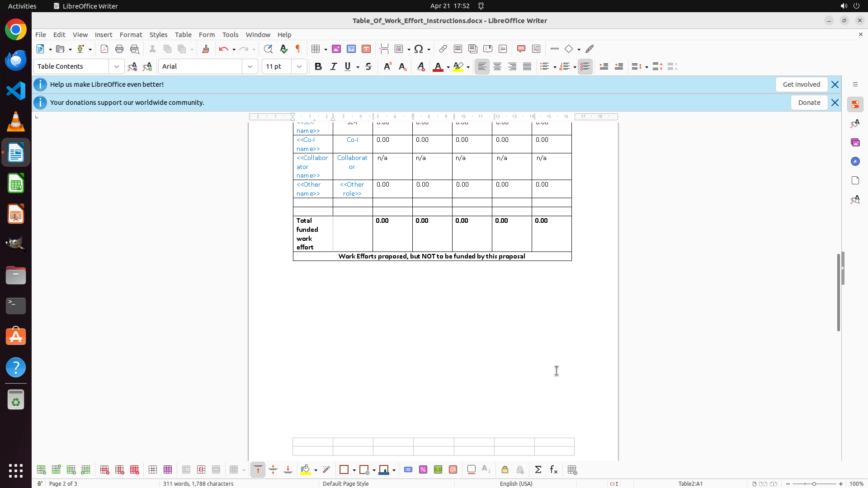Image resolution: width=868 pixels, height=488 pixels.
Task: Click the Get involved button
Action: [801, 84]
